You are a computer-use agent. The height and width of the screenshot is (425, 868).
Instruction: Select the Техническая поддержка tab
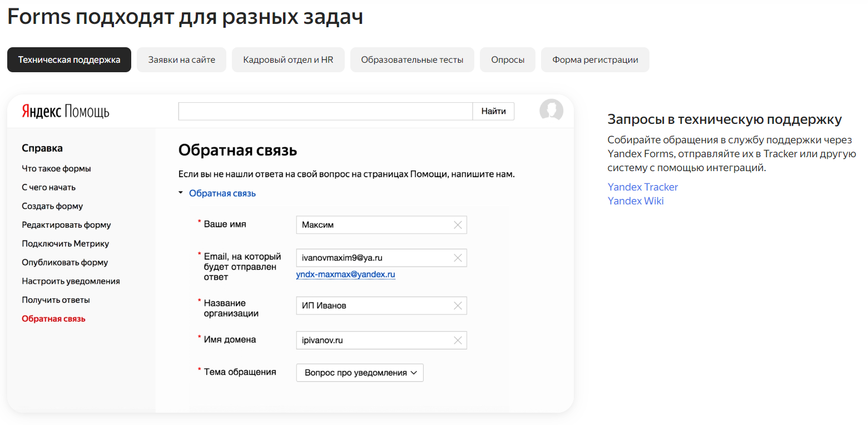click(69, 59)
